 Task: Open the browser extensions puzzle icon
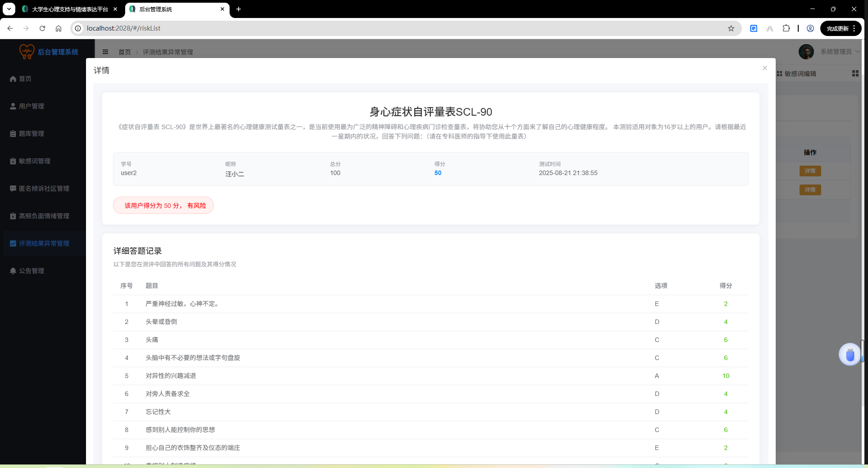pos(787,28)
